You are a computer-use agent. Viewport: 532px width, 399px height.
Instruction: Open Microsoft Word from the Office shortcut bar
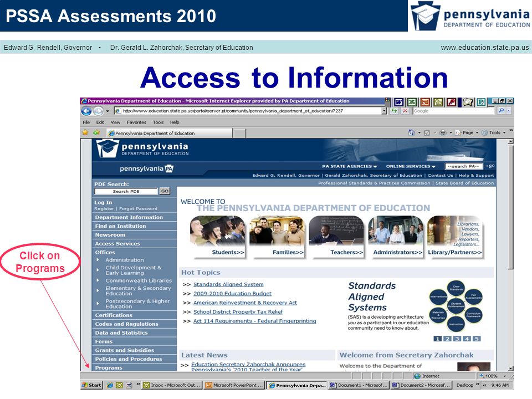click(399, 102)
